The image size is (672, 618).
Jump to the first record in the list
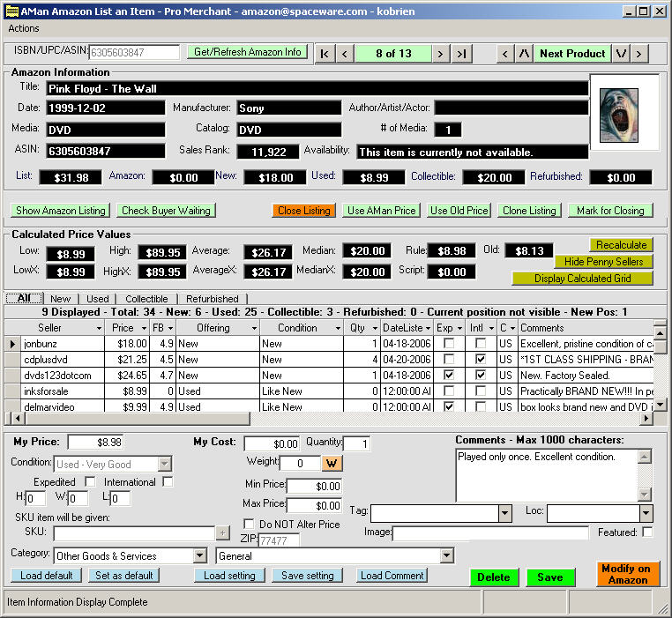pyautogui.click(x=325, y=54)
